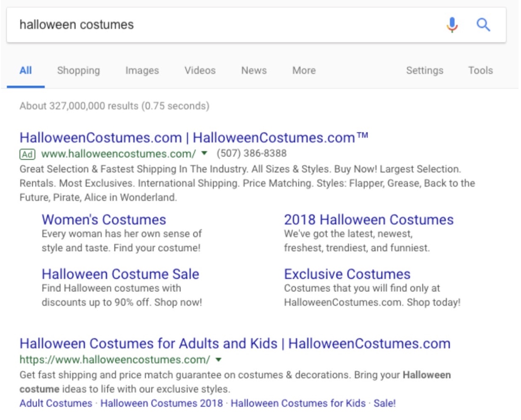Follow the Adult Costumes sublink
The image size is (521, 420).
pos(56,403)
